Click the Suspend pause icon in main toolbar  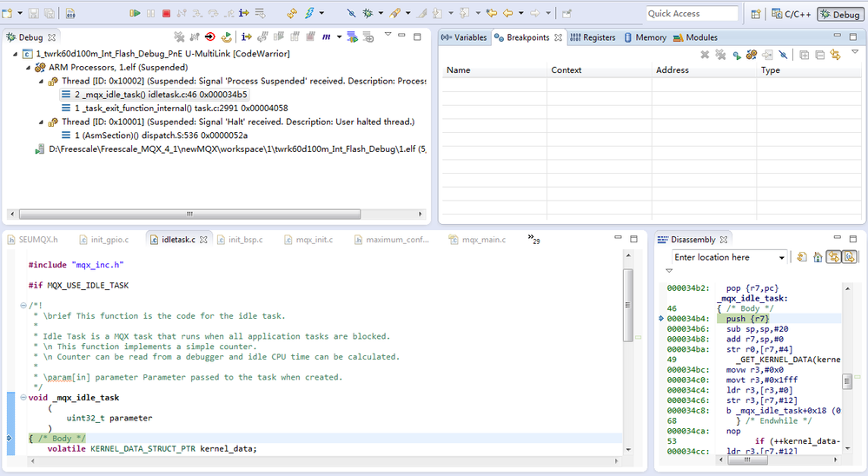[x=150, y=13]
